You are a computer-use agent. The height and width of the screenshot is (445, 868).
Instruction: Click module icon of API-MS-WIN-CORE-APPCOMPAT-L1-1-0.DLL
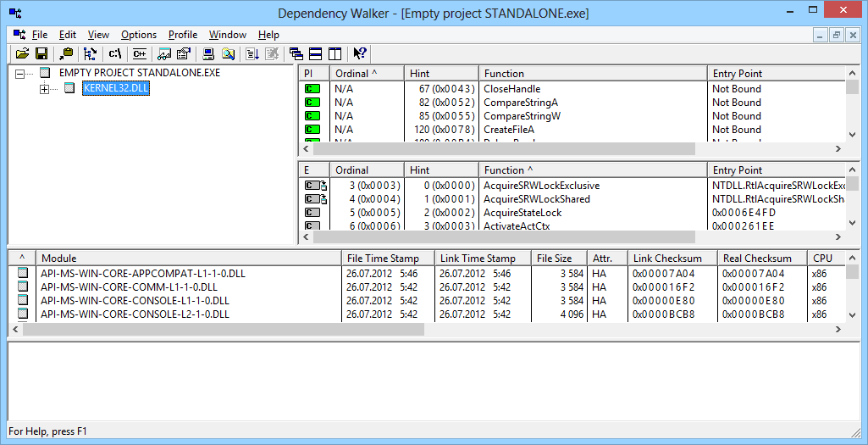[23, 273]
